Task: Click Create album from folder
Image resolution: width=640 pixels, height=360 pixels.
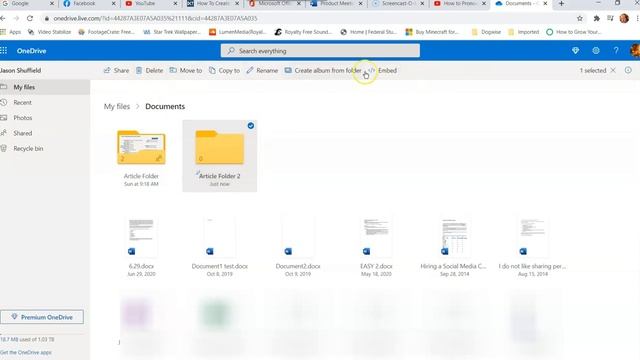Action: click(323, 70)
